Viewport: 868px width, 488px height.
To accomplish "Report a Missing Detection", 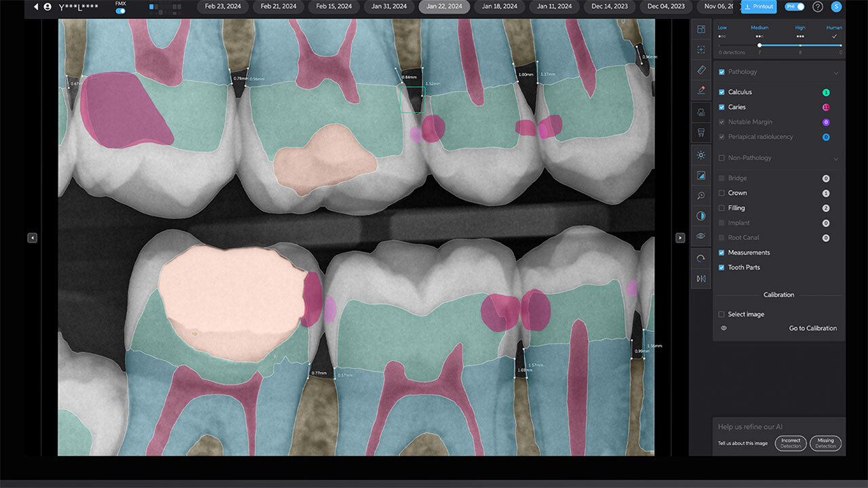I will click(825, 443).
